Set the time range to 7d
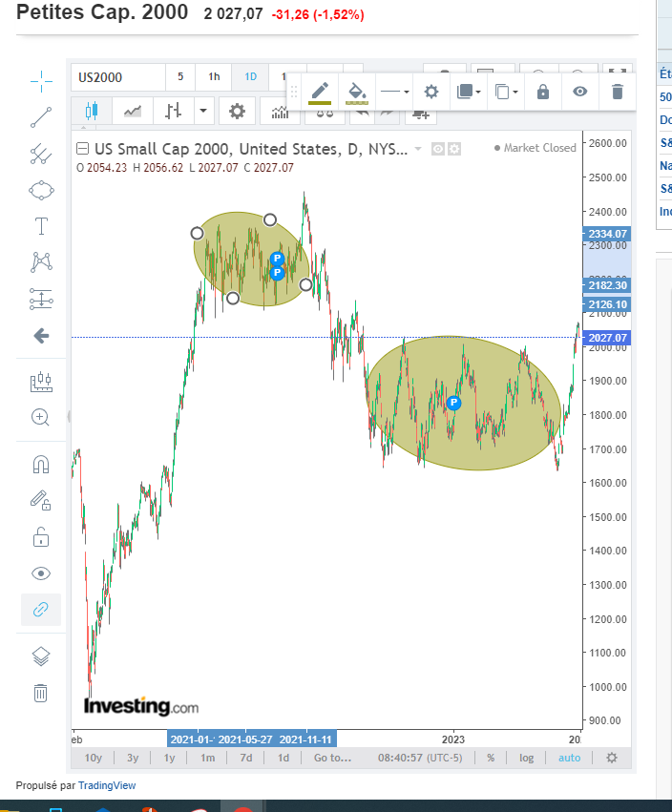672x812 pixels. [x=246, y=758]
